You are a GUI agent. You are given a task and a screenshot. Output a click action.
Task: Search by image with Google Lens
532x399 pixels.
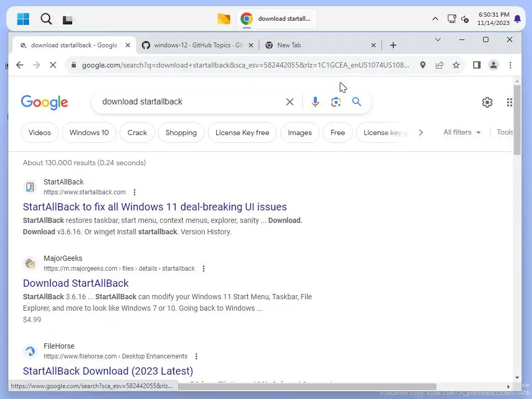pos(336,102)
